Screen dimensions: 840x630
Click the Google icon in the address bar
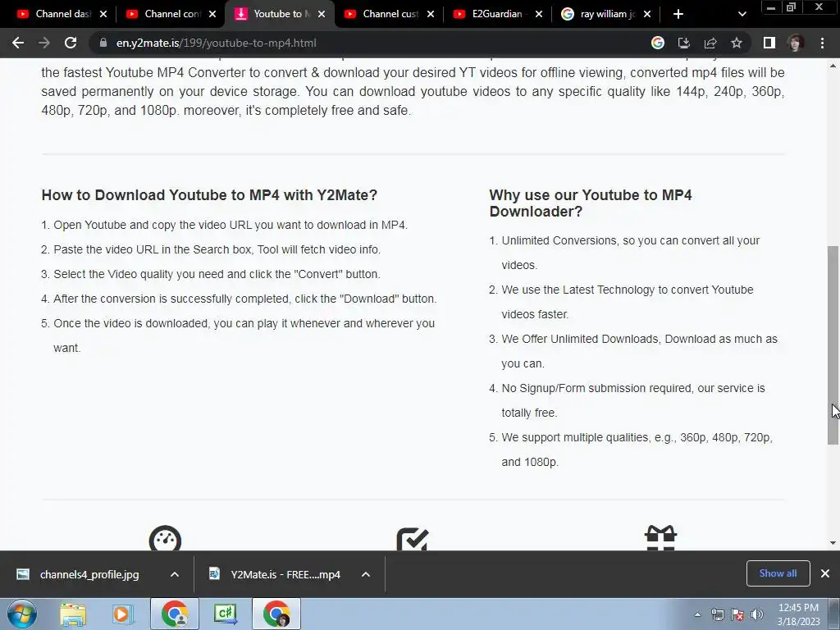pos(657,43)
